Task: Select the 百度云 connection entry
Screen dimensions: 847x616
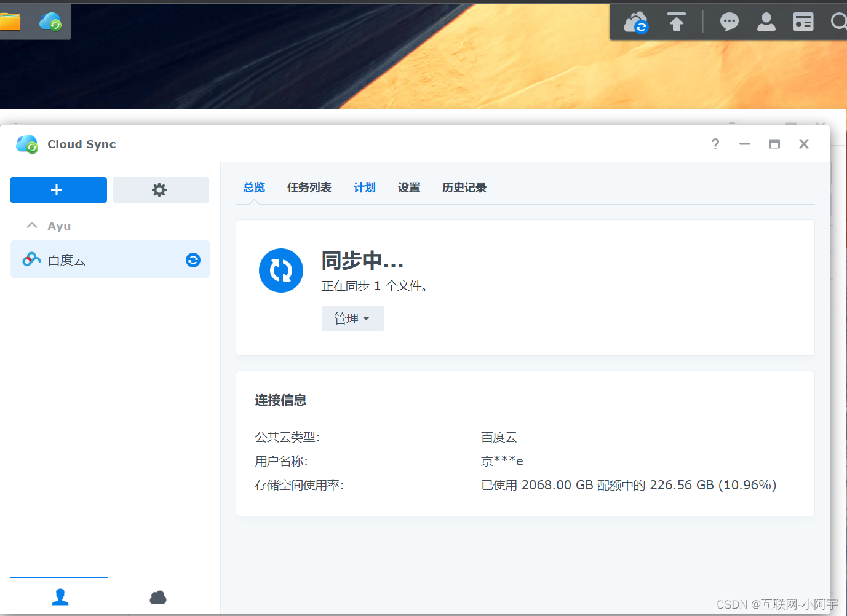Action: coord(110,259)
